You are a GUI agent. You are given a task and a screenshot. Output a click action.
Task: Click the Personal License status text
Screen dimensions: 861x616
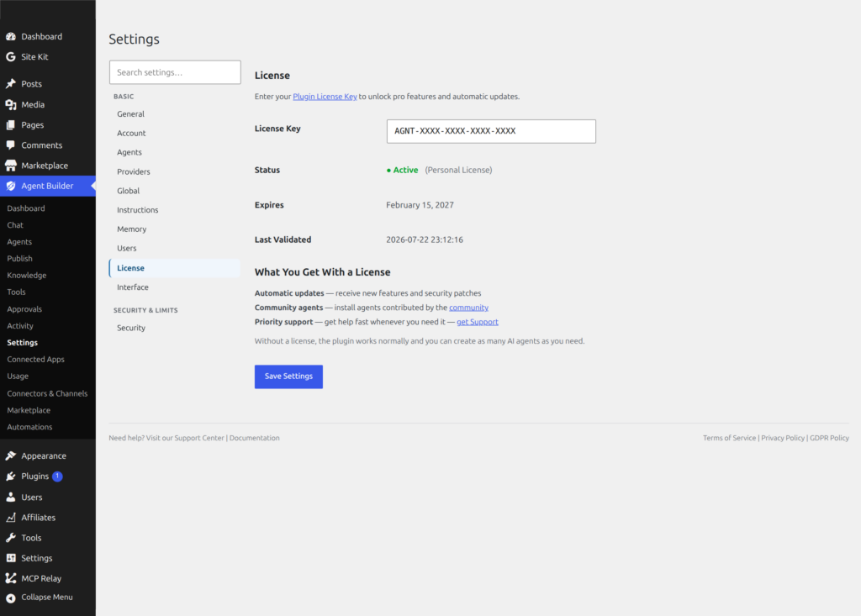[458, 171]
